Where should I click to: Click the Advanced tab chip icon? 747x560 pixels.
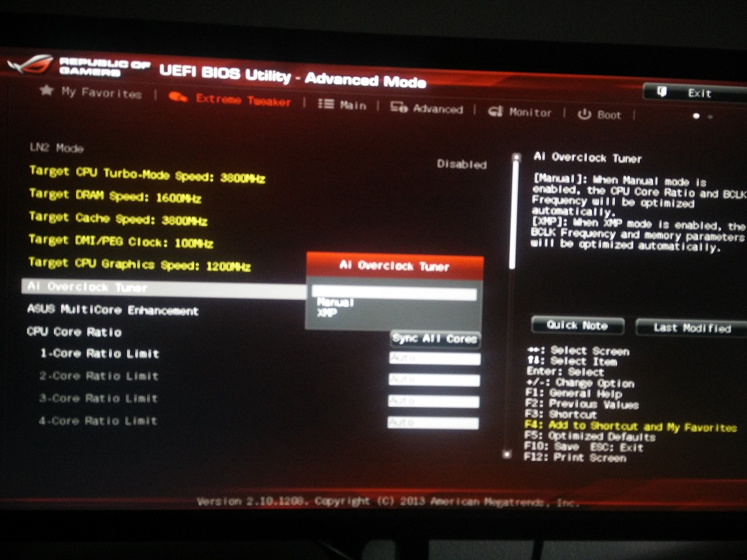[x=399, y=107]
